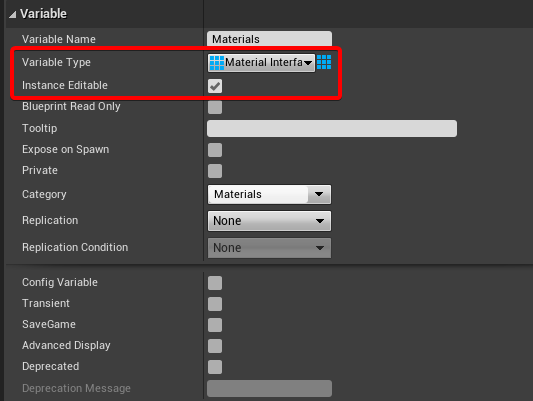The image size is (533, 401).
Task: Open the Variable Type Material Interface dropdown
Action: [261, 63]
